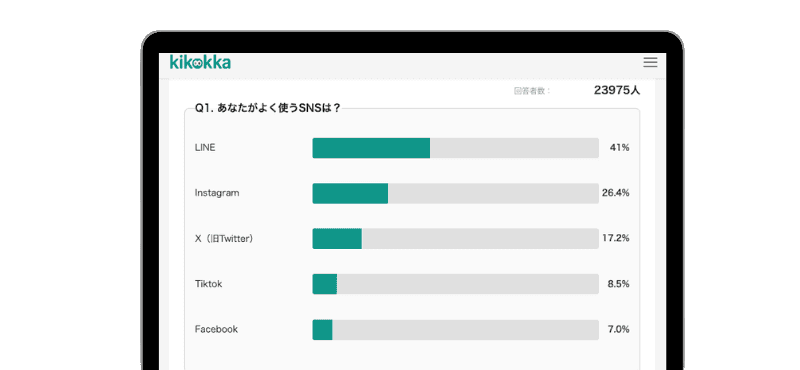Click the 8.5% percentage value
This screenshot has height=370, width=800.
(618, 284)
